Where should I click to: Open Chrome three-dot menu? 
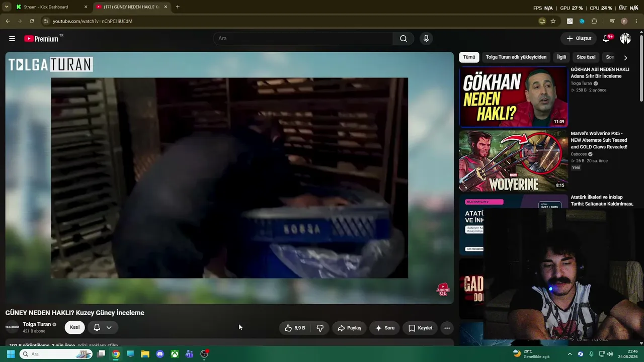pos(636,21)
